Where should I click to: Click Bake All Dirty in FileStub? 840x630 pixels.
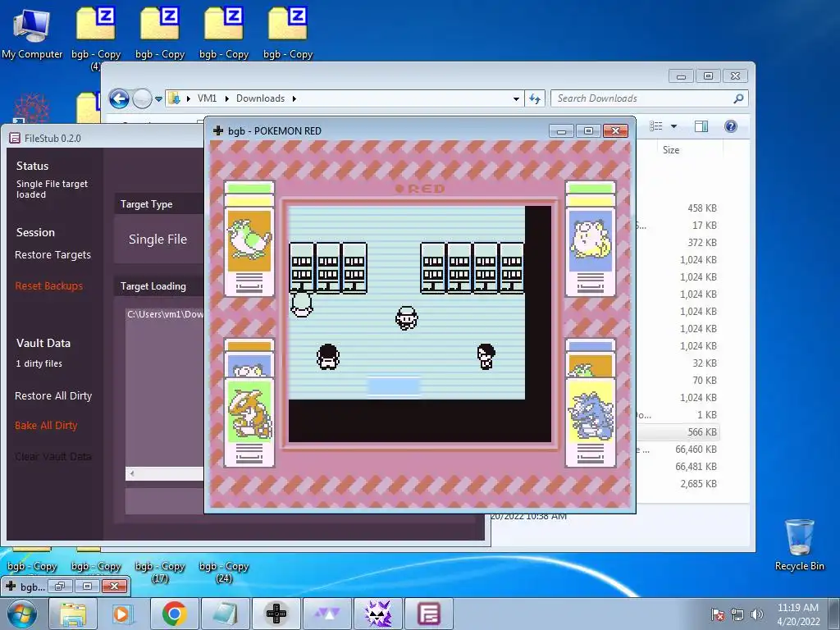pyautogui.click(x=46, y=426)
